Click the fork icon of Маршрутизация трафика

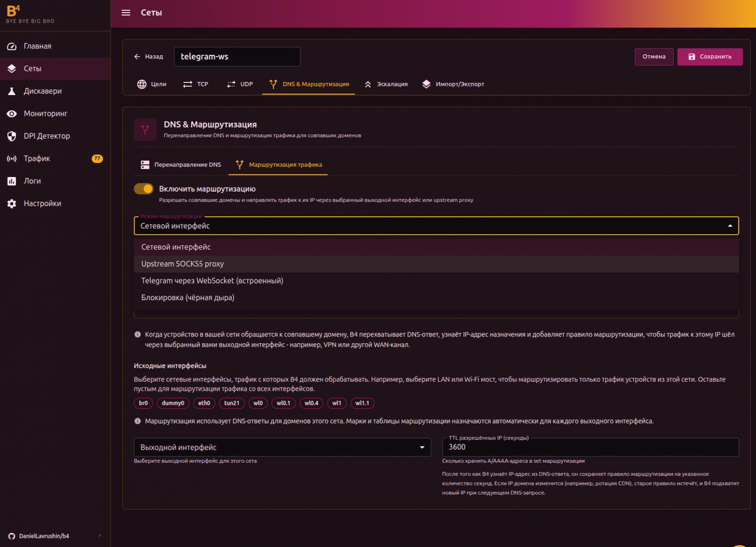click(239, 165)
